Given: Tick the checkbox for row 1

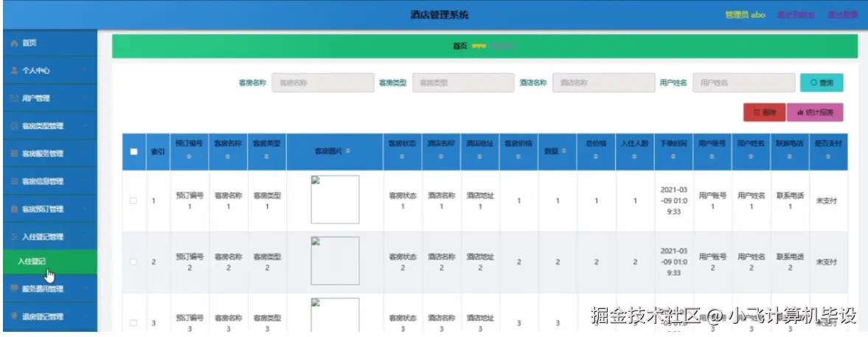Looking at the screenshot, I should point(133,201).
